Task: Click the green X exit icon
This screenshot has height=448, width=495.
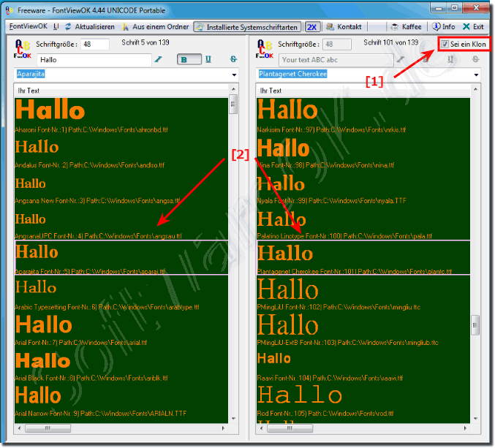Action: pos(466,27)
